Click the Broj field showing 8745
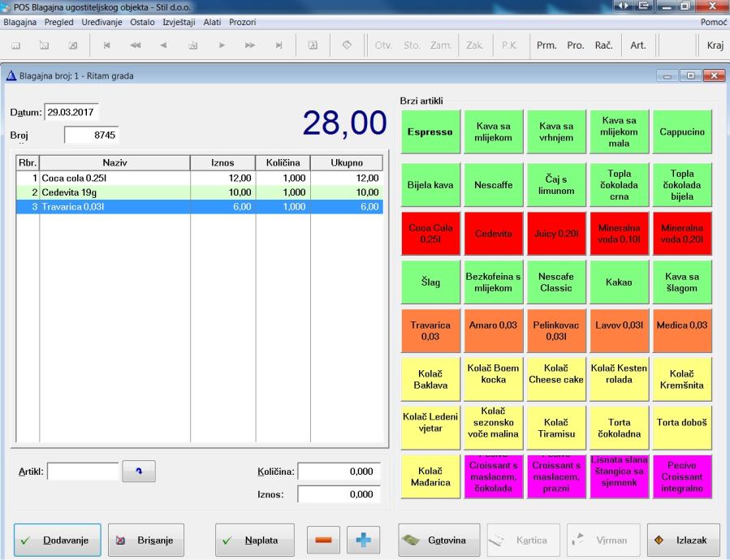The image size is (730, 560). [x=91, y=135]
